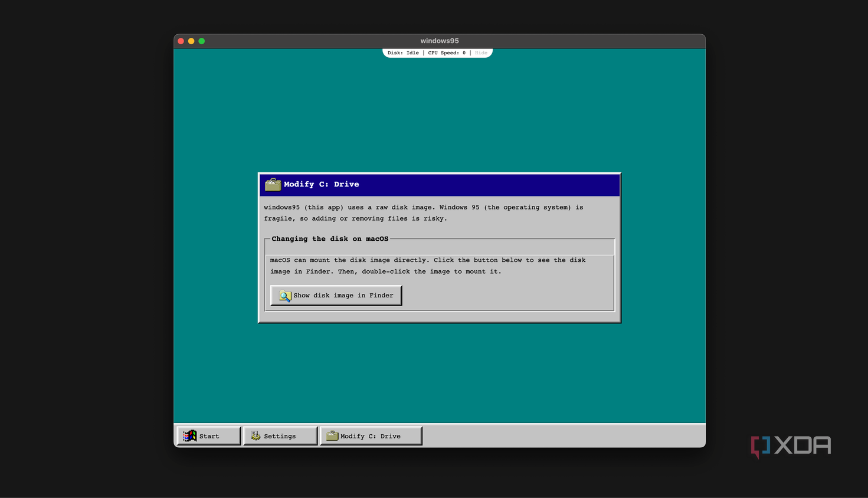The image size is (868, 498).
Task: Open Settings from the taskbar
Action: 280,436
